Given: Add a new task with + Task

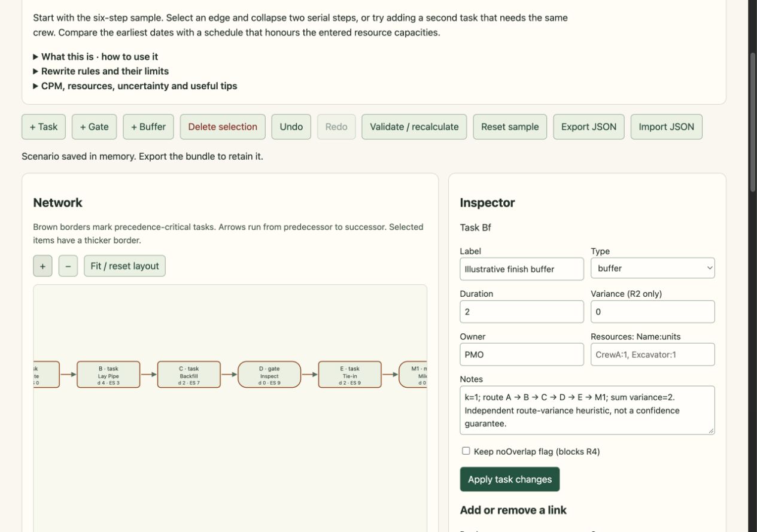Looking at the screenshot, I should coord(44,127).
